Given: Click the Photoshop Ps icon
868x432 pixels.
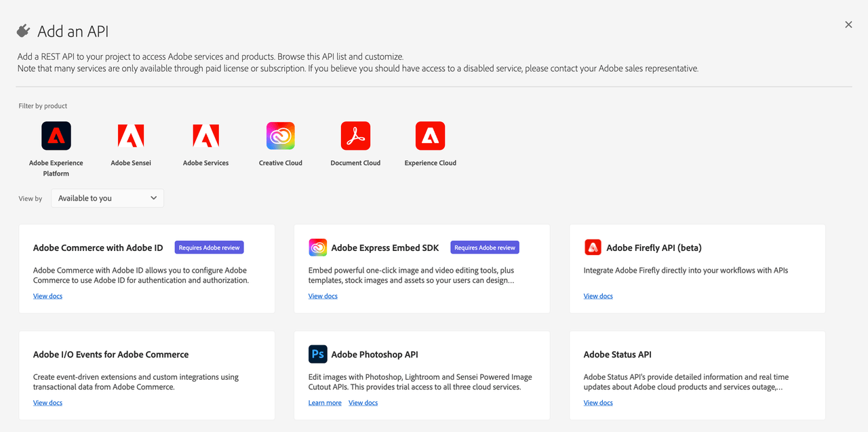Looking at the screenshot, I should pos(317,354).
